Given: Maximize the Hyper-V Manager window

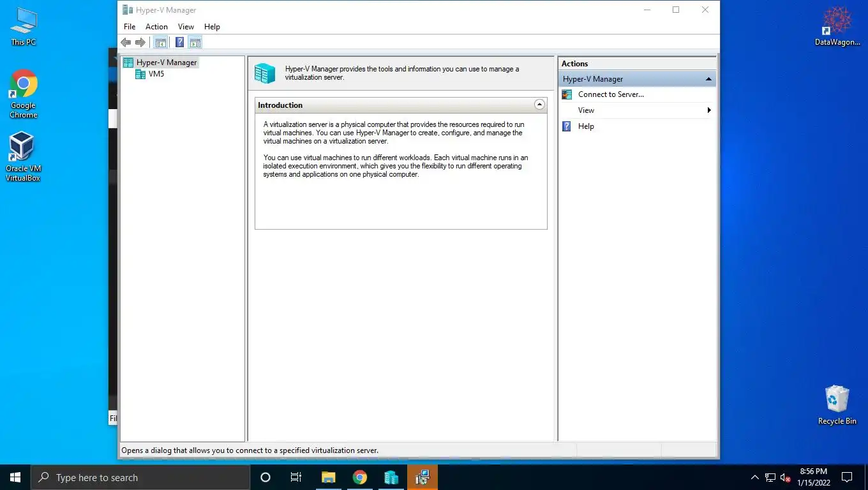Looking at the screenshot, I should 676,10.
